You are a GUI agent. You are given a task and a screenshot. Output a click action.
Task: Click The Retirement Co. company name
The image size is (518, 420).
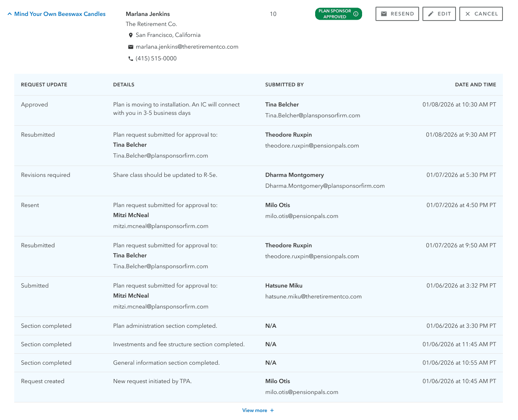(x=151, y=24)
